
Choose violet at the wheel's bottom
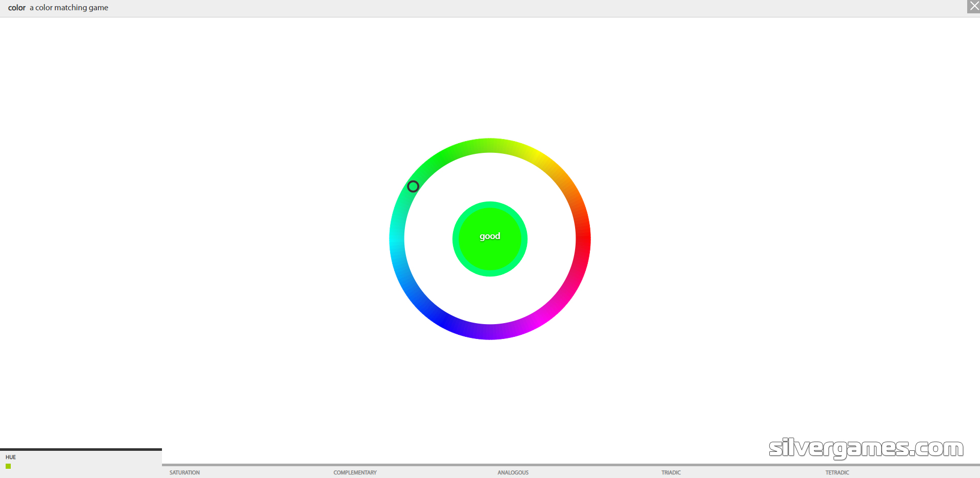click(x=490, y=332)
